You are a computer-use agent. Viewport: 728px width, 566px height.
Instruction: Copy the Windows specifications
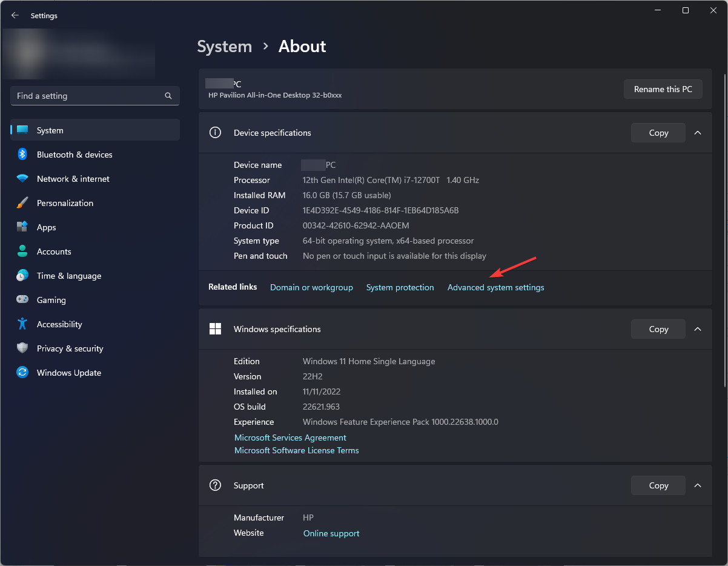click(658, 329)
